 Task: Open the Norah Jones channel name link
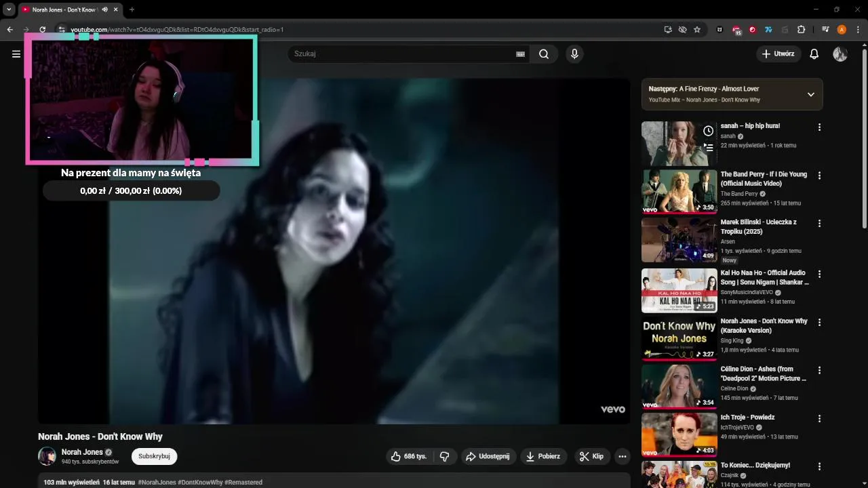(x=82, y=452)
